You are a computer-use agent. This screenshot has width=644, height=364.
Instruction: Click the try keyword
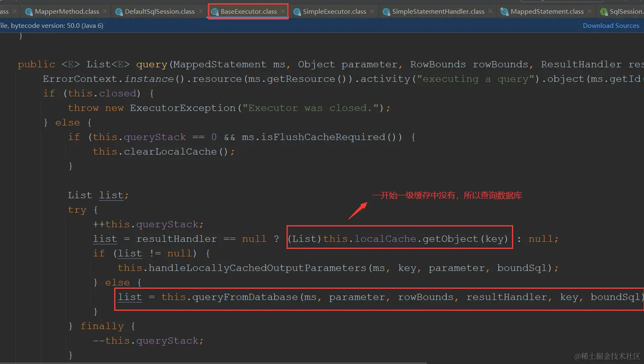click(x=77, y=210)
